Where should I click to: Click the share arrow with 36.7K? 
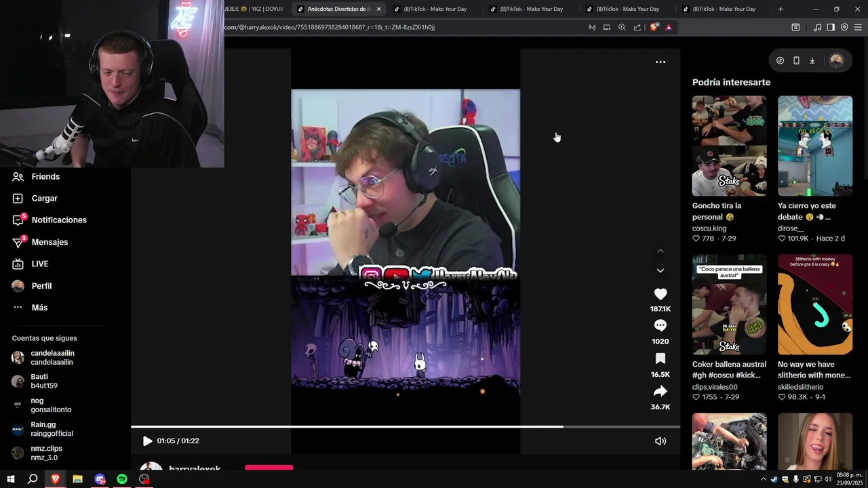[660, 391]
